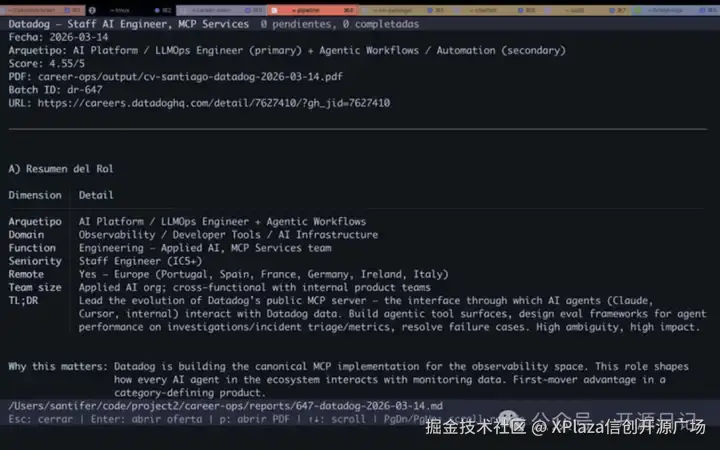Click the line 'category-defining product.'
This screenshot has width=720, height=450.
coord(190,393)
